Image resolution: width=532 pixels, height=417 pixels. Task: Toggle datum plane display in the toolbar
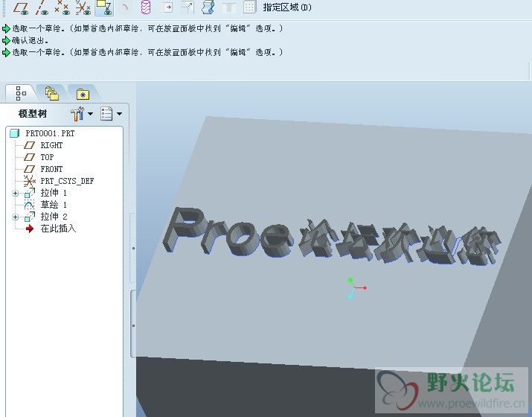click(x=21, y=7)
